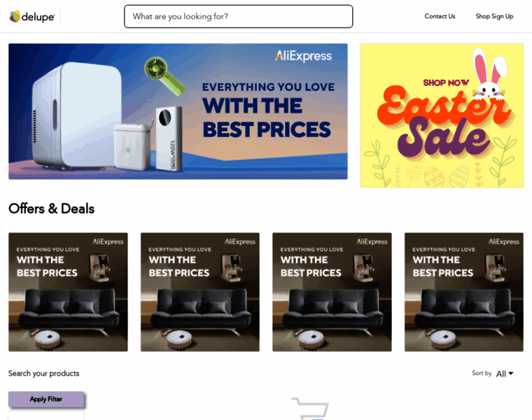Click the Apply Filter button
This screenshot has height=420, width=532.
point(46,399)
